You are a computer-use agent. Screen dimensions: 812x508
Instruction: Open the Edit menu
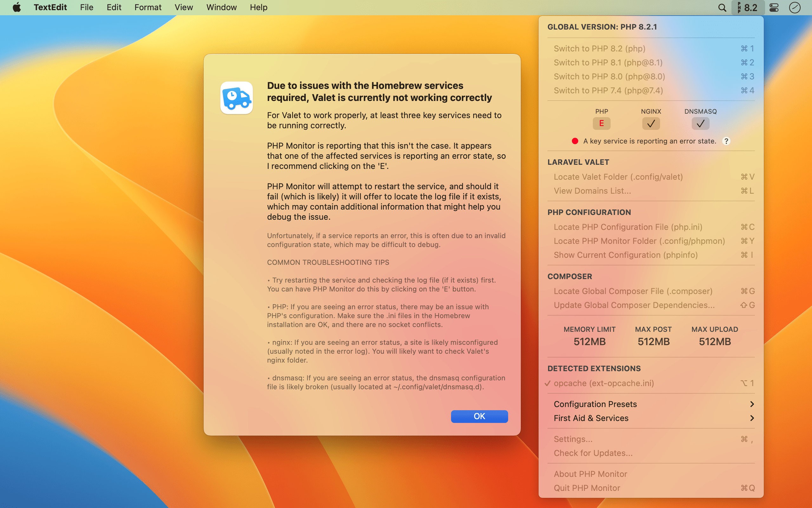pos(114,7)
